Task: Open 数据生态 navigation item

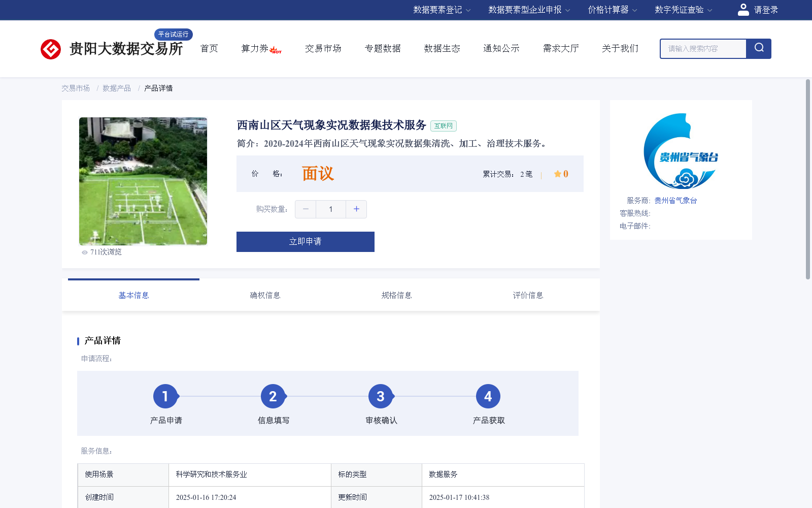Action: (x=442, y=48)
